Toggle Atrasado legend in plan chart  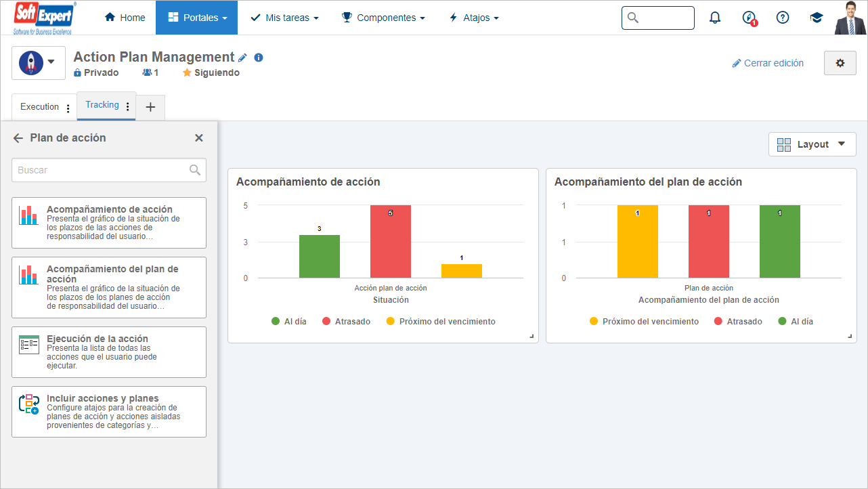(x=738, y=322)
